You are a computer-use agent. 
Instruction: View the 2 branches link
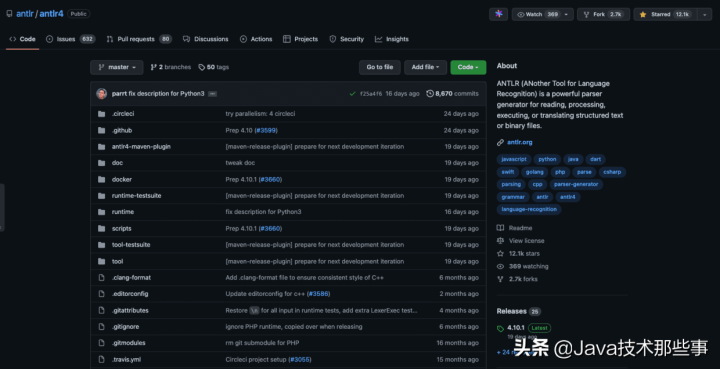coord(170,67)
